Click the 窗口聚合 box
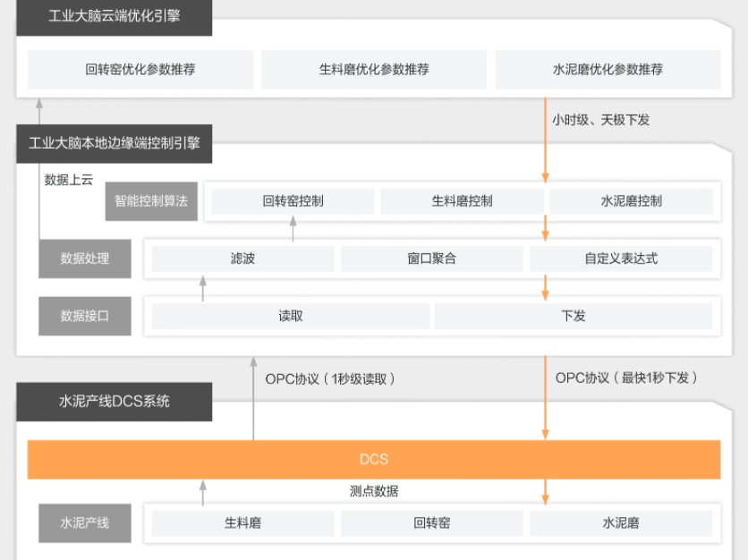The image size is (748, 560). (x=432, y=259)
